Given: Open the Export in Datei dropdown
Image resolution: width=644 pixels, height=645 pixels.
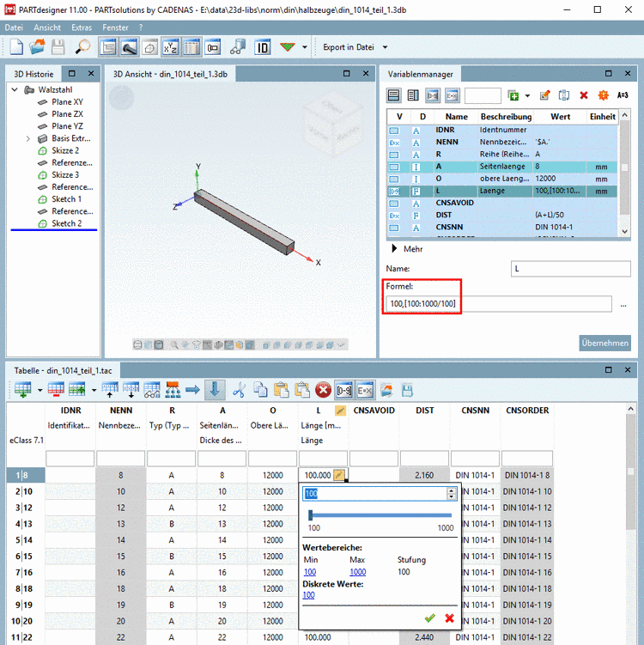Looking at the screenshot, I should [386, 46].
